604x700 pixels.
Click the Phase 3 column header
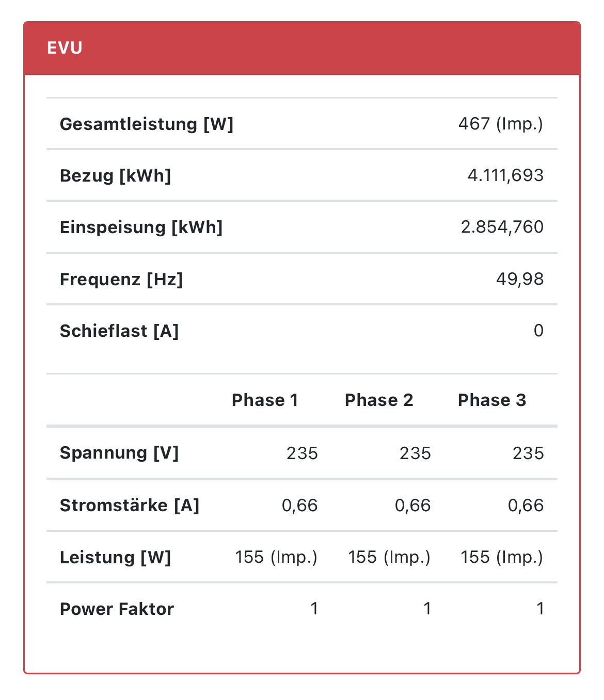(492, 400)
